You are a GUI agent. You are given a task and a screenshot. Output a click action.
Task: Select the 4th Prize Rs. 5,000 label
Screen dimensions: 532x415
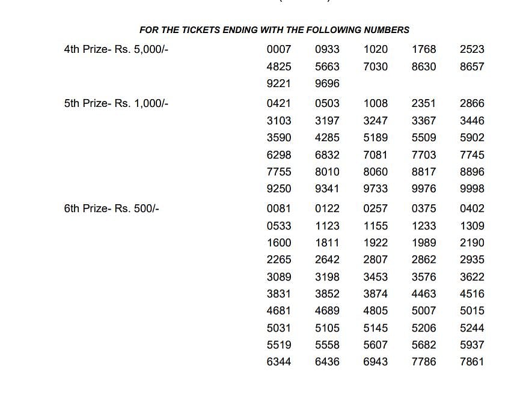[116, 49]
